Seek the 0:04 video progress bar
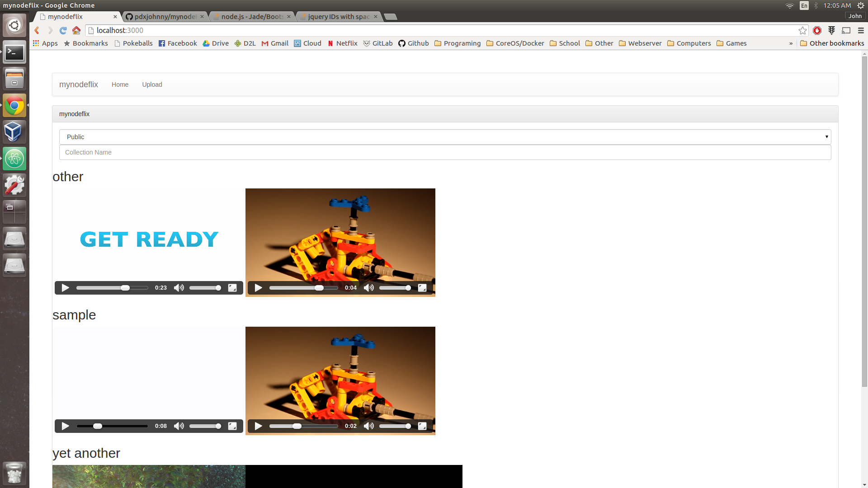Viewport: 868px width, 488px height. coord(304,288)
